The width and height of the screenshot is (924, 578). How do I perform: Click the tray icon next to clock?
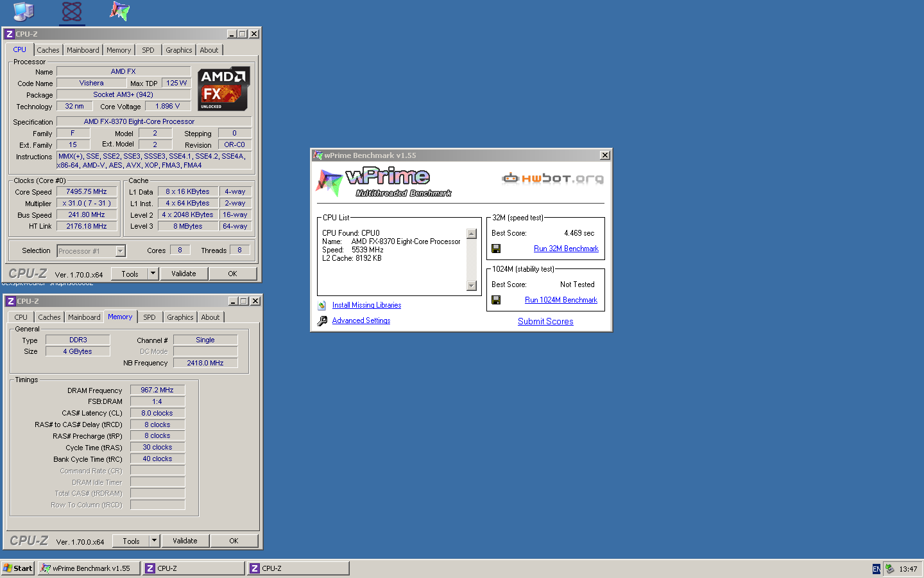889,568
